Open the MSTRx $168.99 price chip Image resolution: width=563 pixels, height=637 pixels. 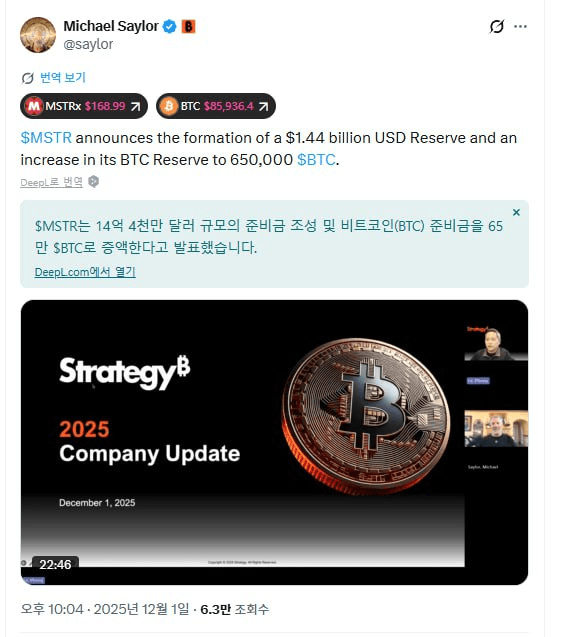tap(84, 106)
